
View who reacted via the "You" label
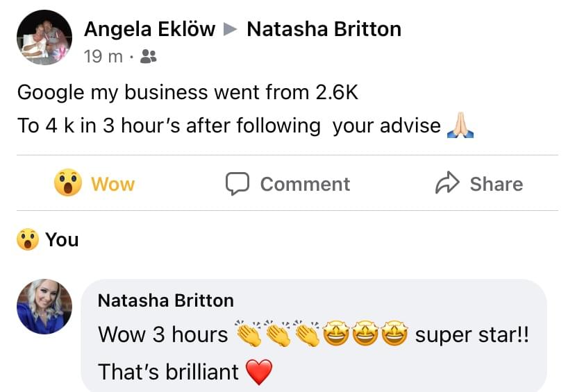(x=62, y=240)
